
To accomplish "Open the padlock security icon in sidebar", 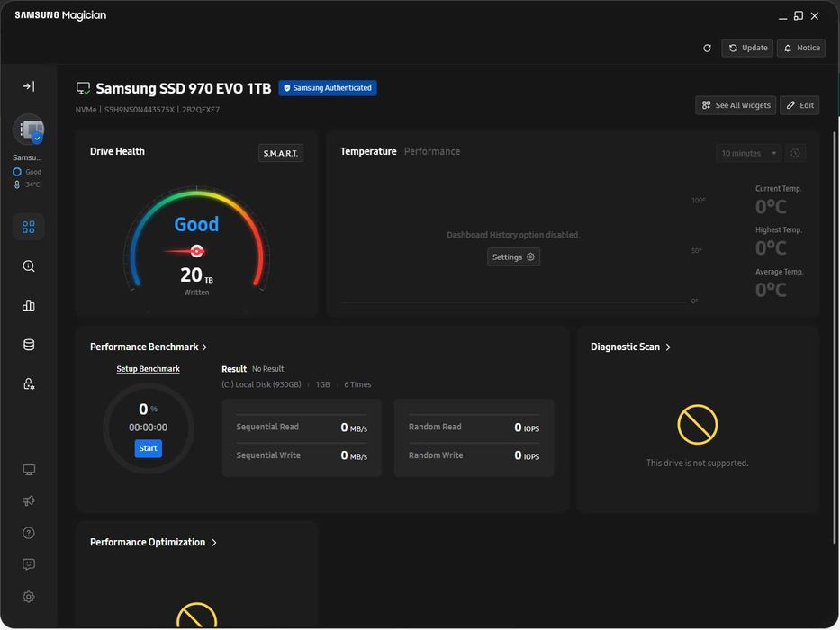I will (29, 384).
